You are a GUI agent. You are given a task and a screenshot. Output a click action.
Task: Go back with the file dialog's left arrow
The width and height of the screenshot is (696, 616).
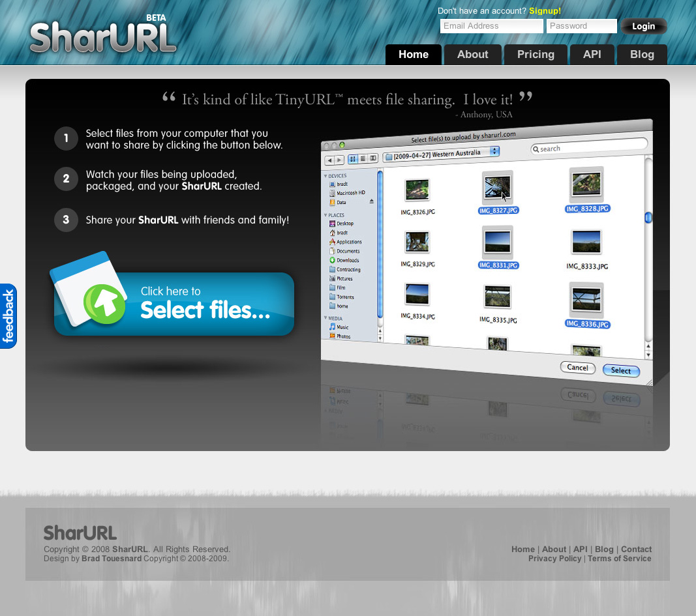coord(329,160)
